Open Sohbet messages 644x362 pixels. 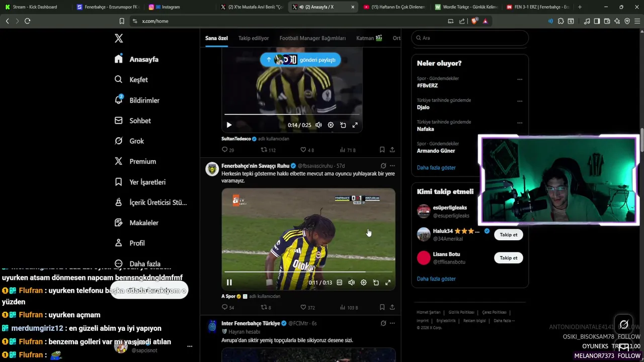point(133,121)
